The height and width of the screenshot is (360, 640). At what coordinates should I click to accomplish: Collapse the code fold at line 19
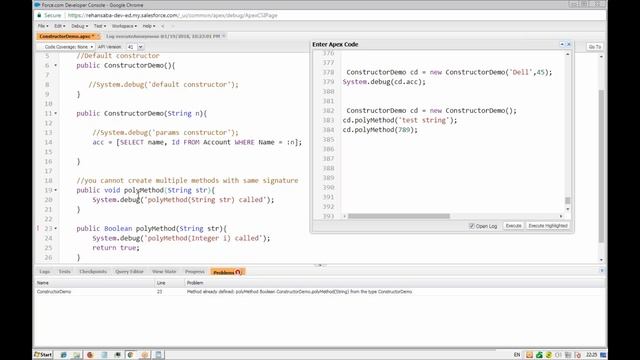56,190
